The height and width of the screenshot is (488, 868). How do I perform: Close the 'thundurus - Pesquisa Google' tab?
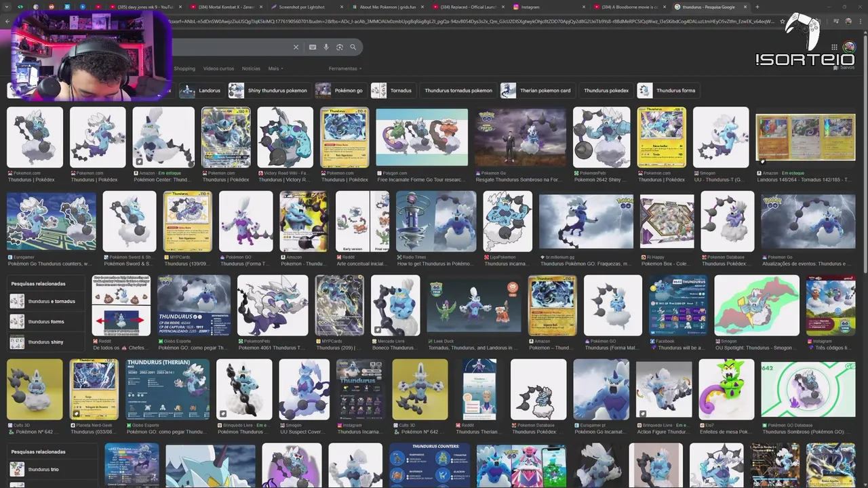point(746,7)
